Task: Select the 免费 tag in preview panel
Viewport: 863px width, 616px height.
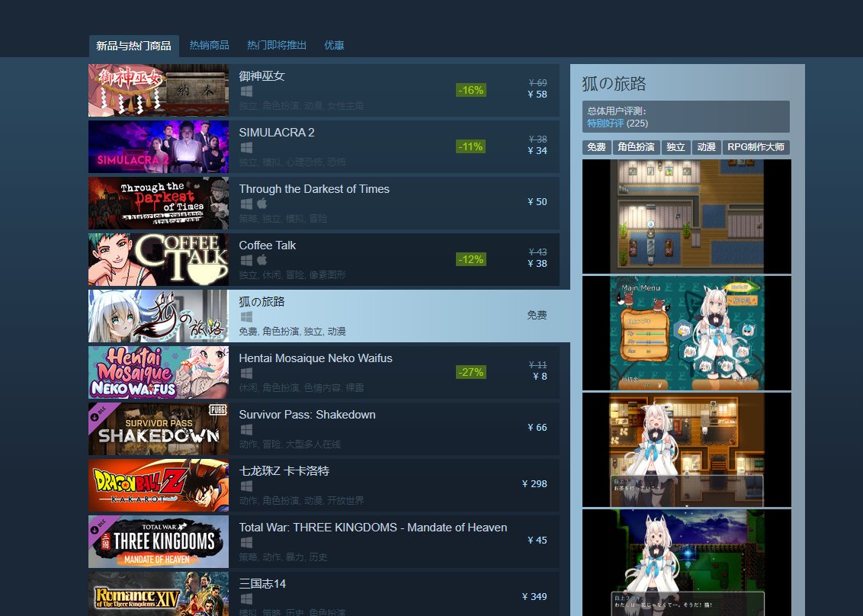Action: coord(597,147)
